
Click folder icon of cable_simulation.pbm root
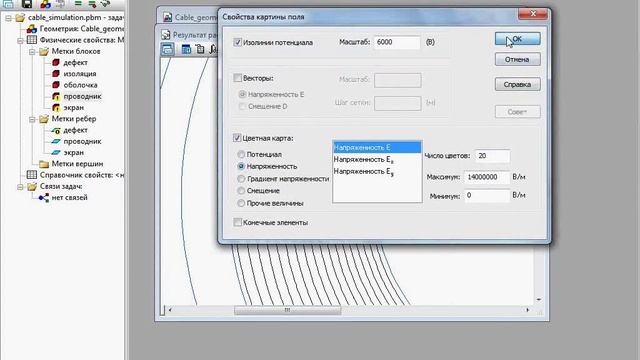[20, 18]
